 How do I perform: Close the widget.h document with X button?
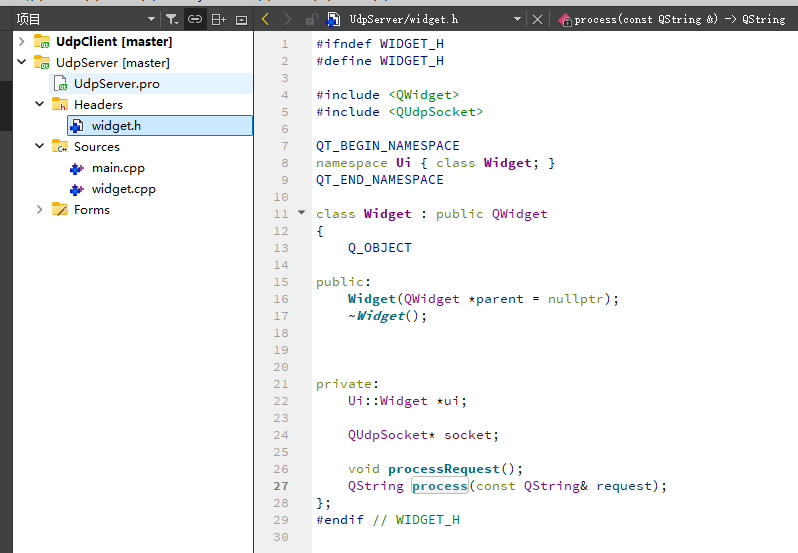click(x=537, y=19)
